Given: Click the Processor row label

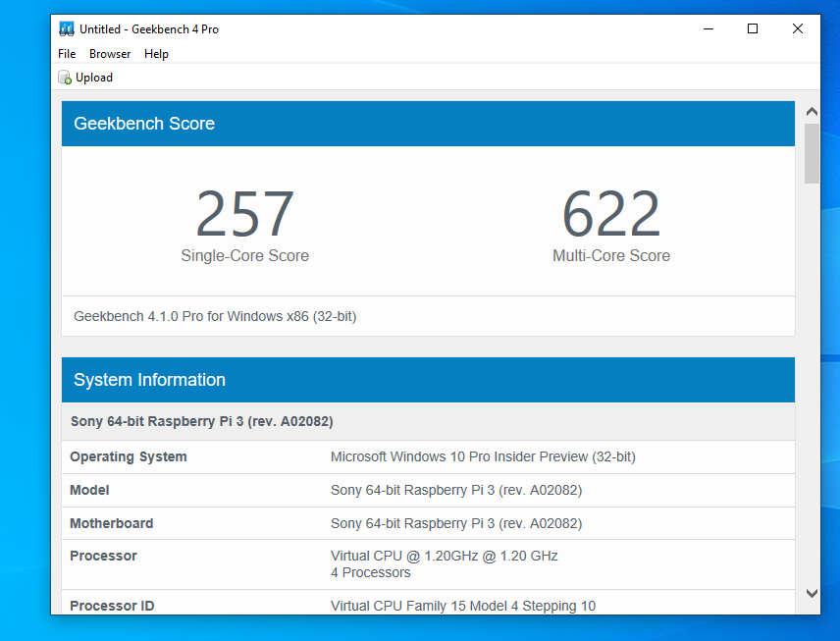Looking at the screenshot, I should coord(103,556).
